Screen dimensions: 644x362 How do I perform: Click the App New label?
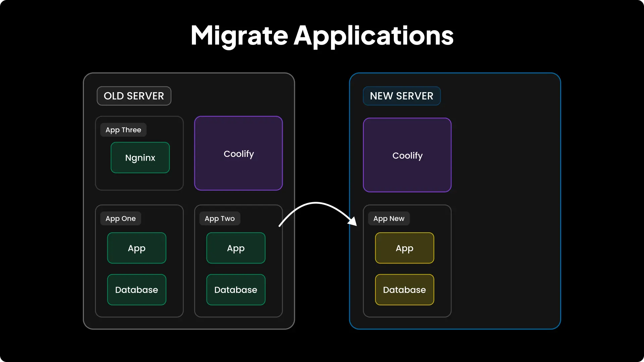click(389, 218)
